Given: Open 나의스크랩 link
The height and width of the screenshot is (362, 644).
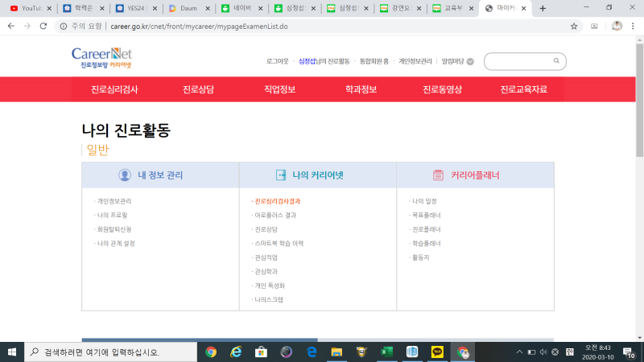Looking at the screenshot, I should pyautogui.click(x=269, y=299).
